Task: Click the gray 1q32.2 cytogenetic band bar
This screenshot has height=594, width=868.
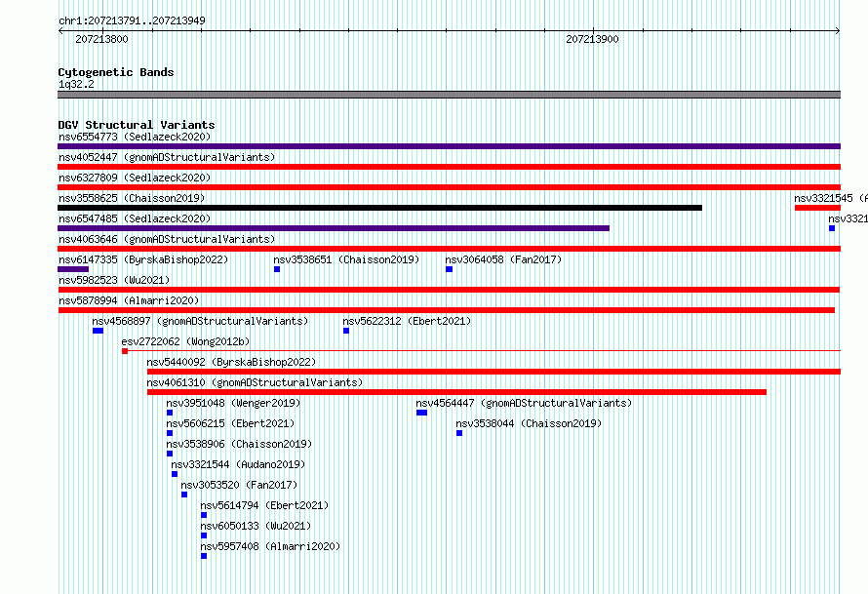Action: (x=449, y=95)
